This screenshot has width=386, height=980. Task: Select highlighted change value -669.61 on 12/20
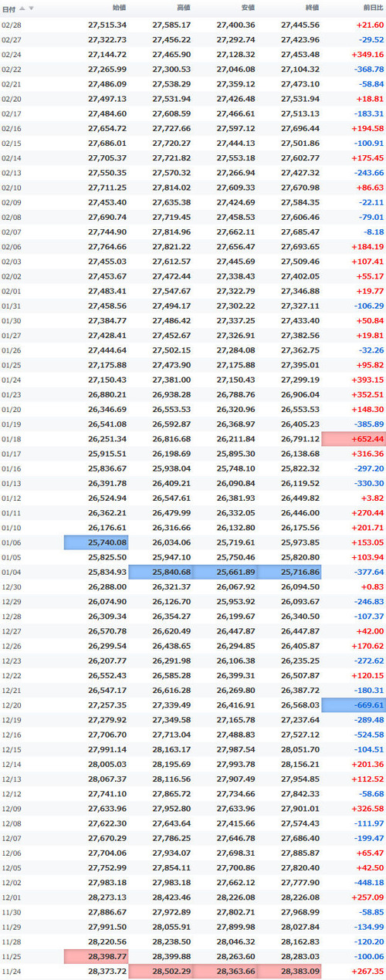click(x=354, y=705)
